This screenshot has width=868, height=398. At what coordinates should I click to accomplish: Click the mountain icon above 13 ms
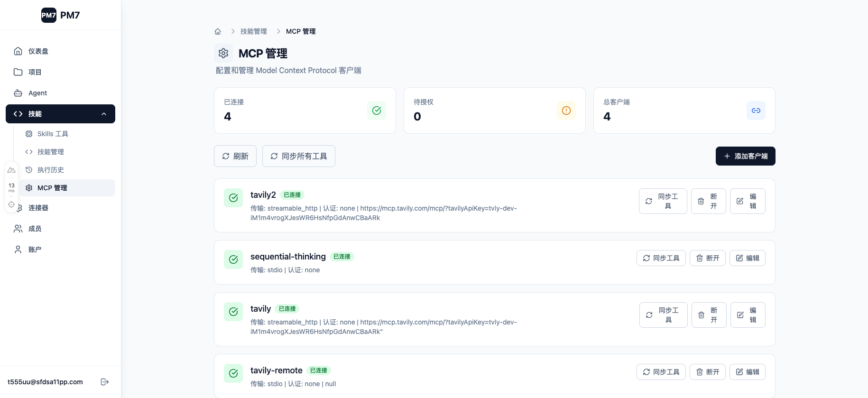point(11,170)
